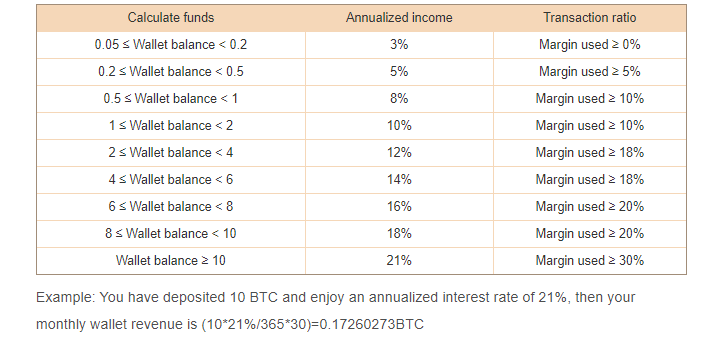Click the 3% annualized income value

pyautogui.click(x=399, y=45)
